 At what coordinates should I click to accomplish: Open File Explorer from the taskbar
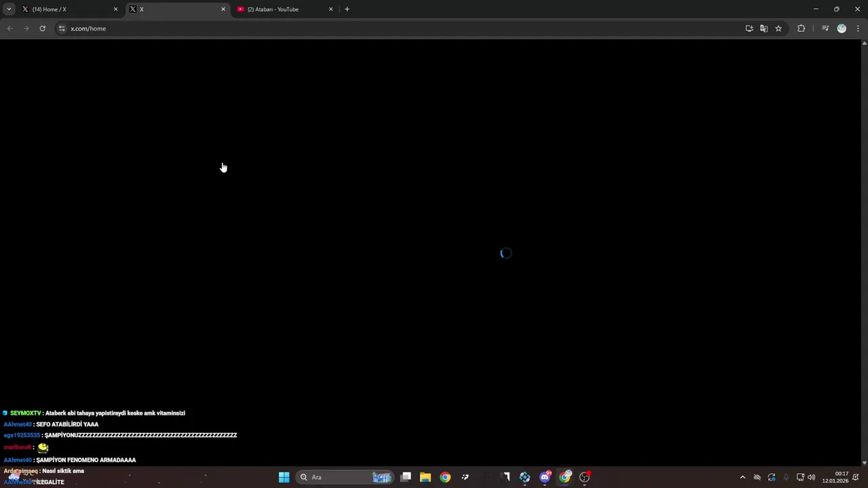tap(425, 477)
